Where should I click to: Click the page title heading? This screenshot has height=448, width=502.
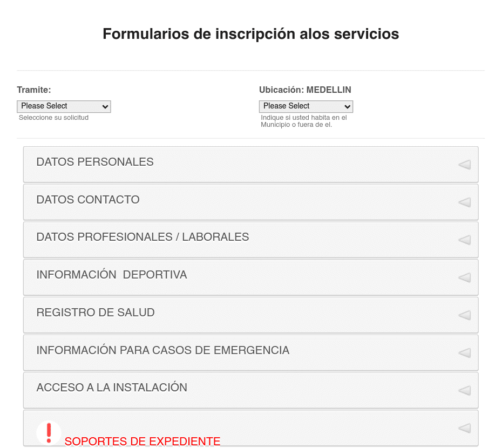point(250,34)
